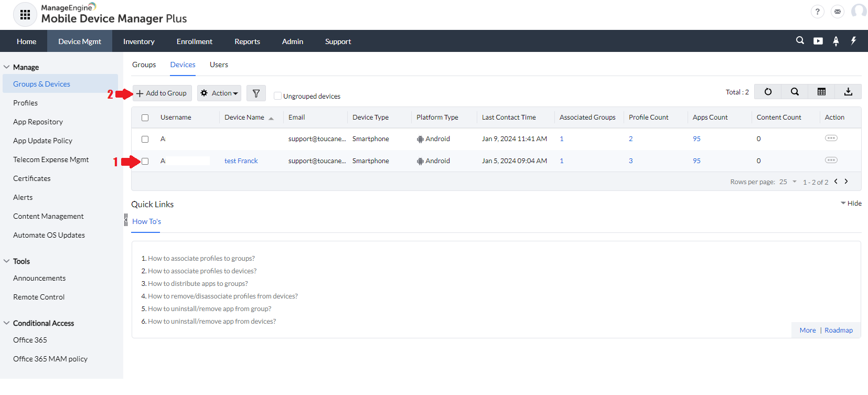868x395 pixels.
Task: Open the Device Mgmt menu
Action: coord(80,41)
